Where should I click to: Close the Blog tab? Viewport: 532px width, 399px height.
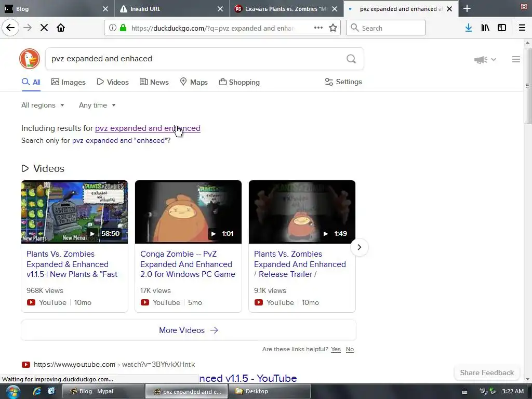click(105, 9)
